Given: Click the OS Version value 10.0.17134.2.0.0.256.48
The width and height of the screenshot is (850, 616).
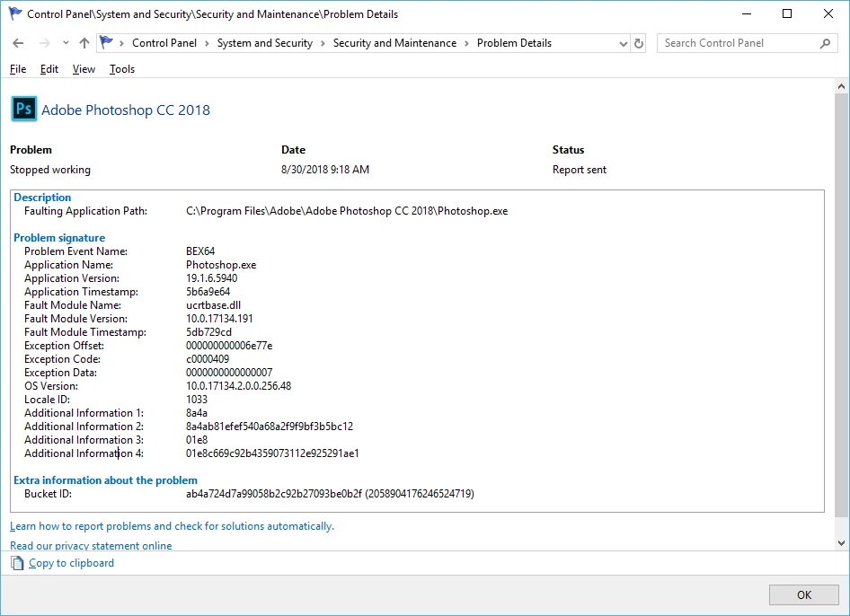Looking at the screenshot, I should click(x=238, y=386).
